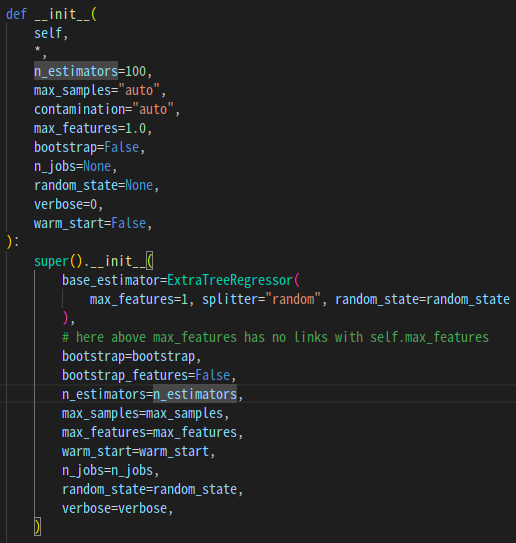Click the value '1.0' of max_features

135,128
